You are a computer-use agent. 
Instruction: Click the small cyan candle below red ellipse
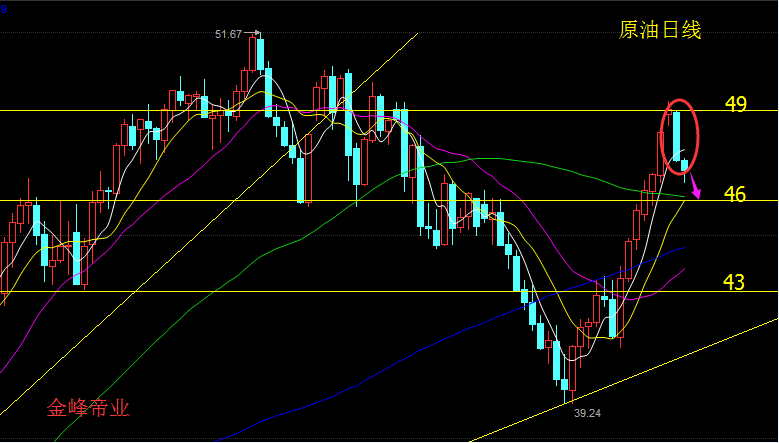[x=685, y=165]
